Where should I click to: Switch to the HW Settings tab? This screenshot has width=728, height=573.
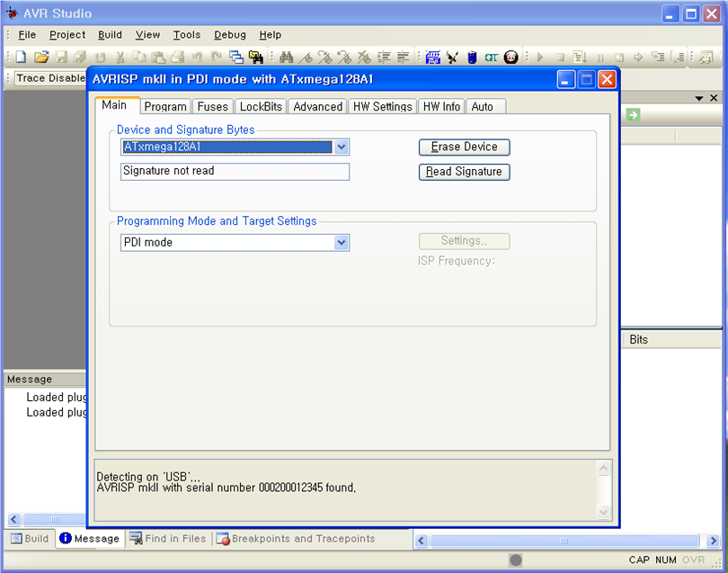(x=383, y=107)
